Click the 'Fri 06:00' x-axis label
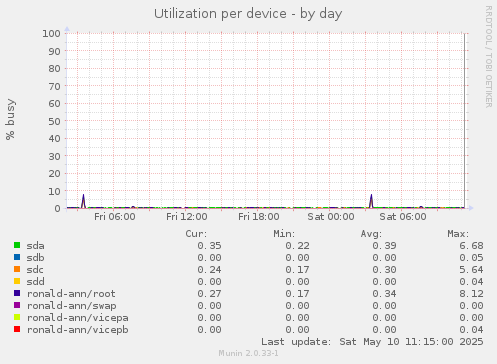This screenshot has height=364, width=497. [x=115, y=217]
